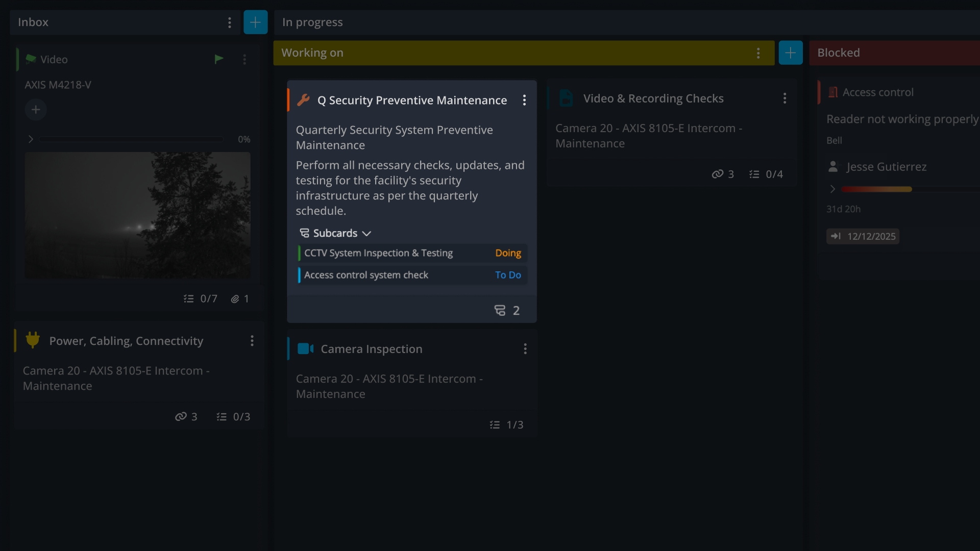Click the plus button next to Working on
Image resolution: width=980 pixels, height=551 pixels.
coord(790,53)
